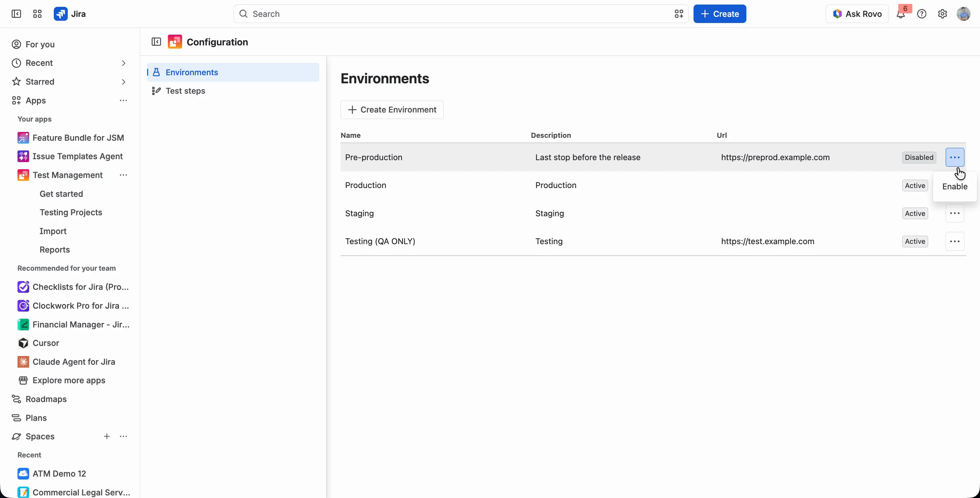Click the Test Management app icon in header

(x=175, y=42)
